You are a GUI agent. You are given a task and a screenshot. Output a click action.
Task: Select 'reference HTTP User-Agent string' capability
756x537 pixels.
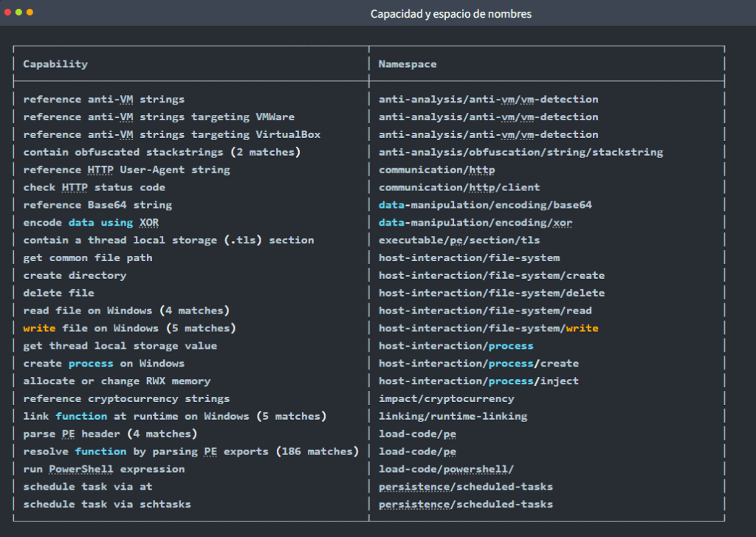pyautogui.click(x=127, y=170)
